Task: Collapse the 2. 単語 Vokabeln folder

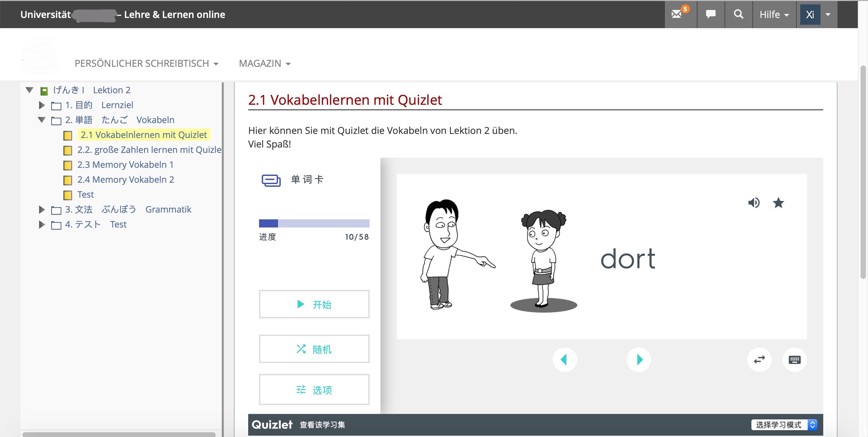Action: tap(42, 120)
